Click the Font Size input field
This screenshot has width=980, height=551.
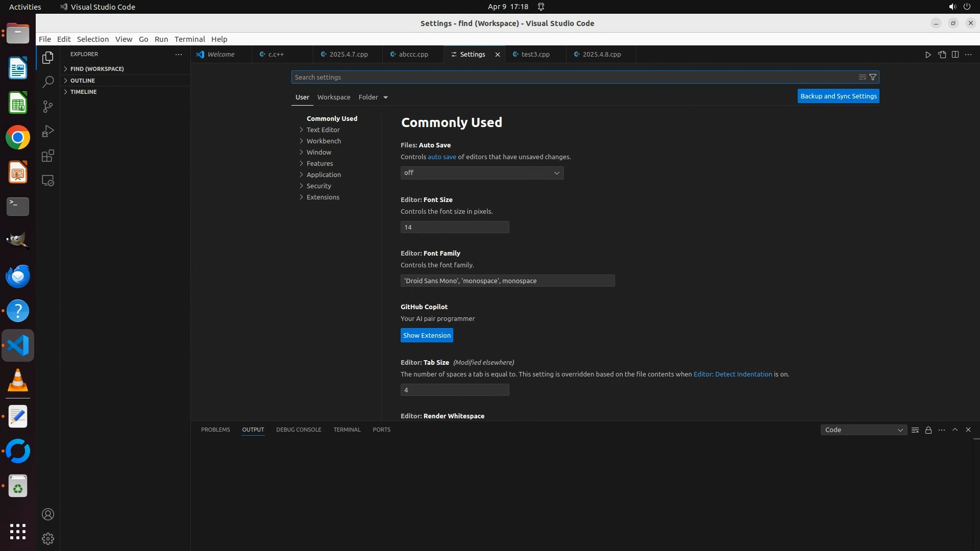pyautogui.click(x=454, y=227)
